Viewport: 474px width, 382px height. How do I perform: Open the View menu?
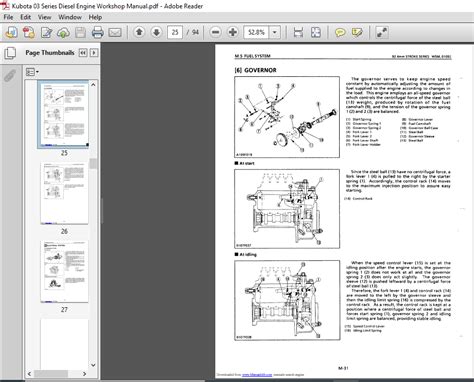(x=44, y=17)
